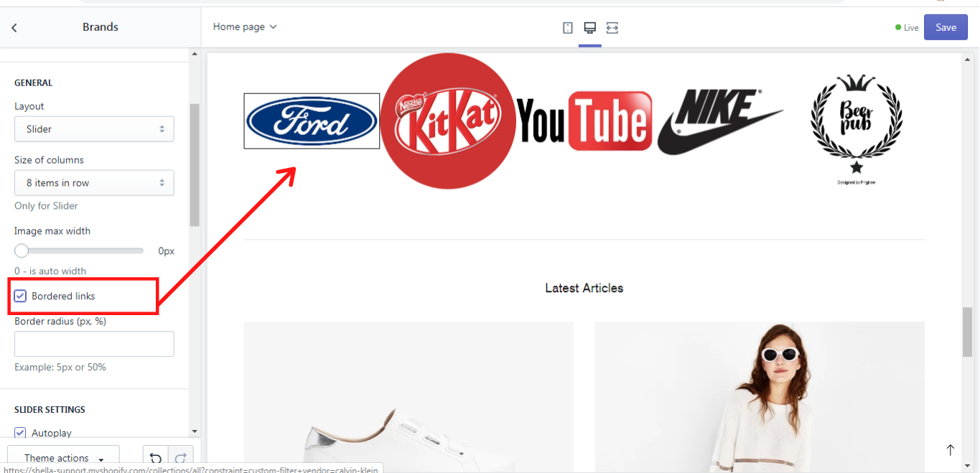Click the woman with sunglasses article image

[760, 397]
